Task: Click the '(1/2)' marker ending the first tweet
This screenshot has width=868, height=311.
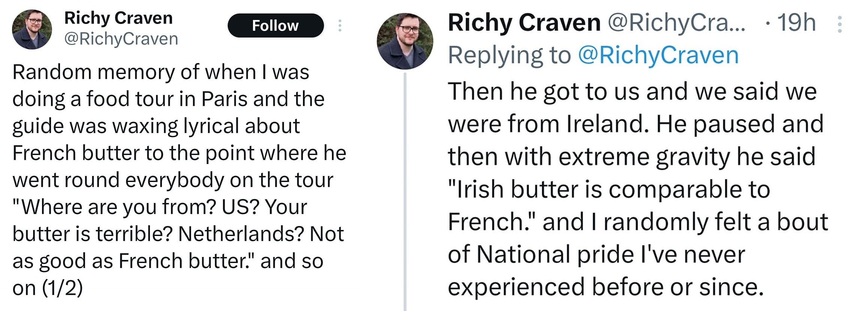Action: 62,288
